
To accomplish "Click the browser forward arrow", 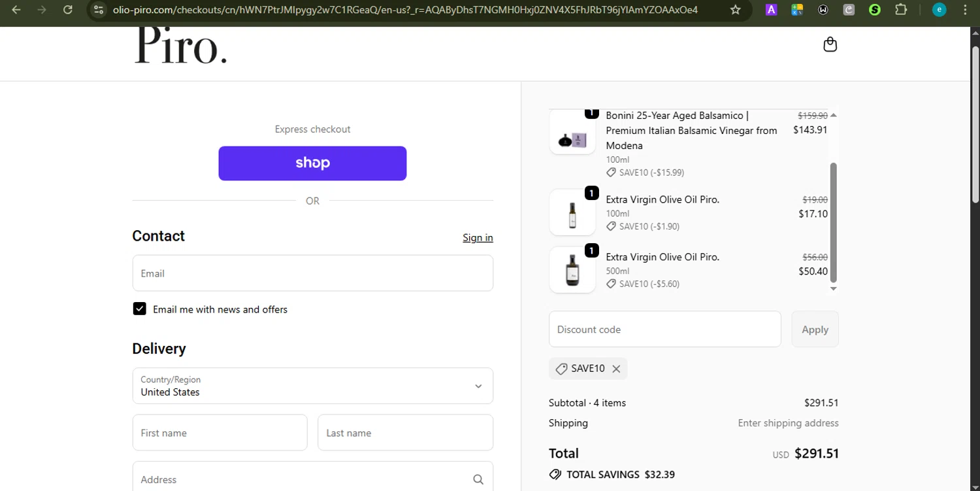I will click(x=42, y=10).
